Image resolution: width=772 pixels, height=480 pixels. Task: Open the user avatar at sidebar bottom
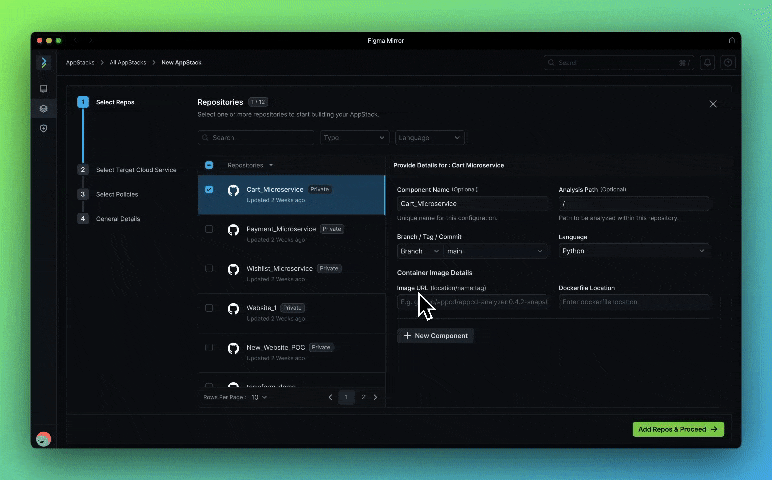click(x=43, y=438)
